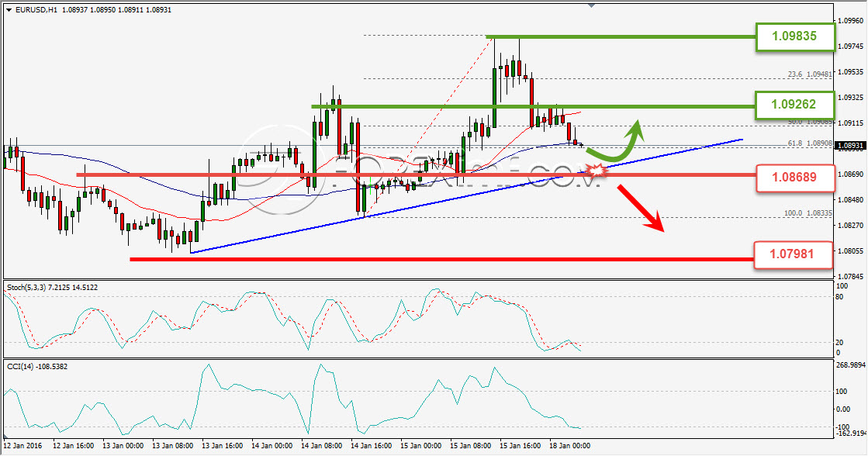Image resolution: width=868 pixels, height=456 pixels.
Task: Click the 1.09960 price scale value
Action: click(x=849, y=21)
